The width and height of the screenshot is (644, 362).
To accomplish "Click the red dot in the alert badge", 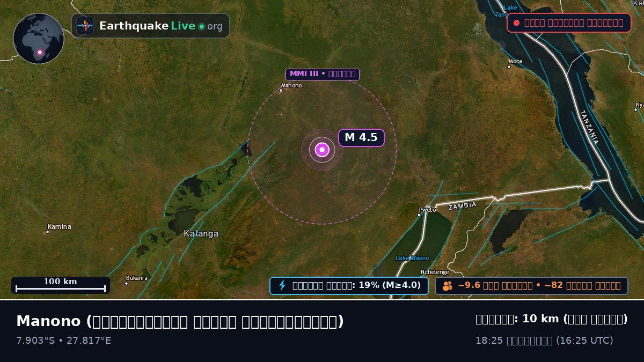I will click(x=516, y=23).
